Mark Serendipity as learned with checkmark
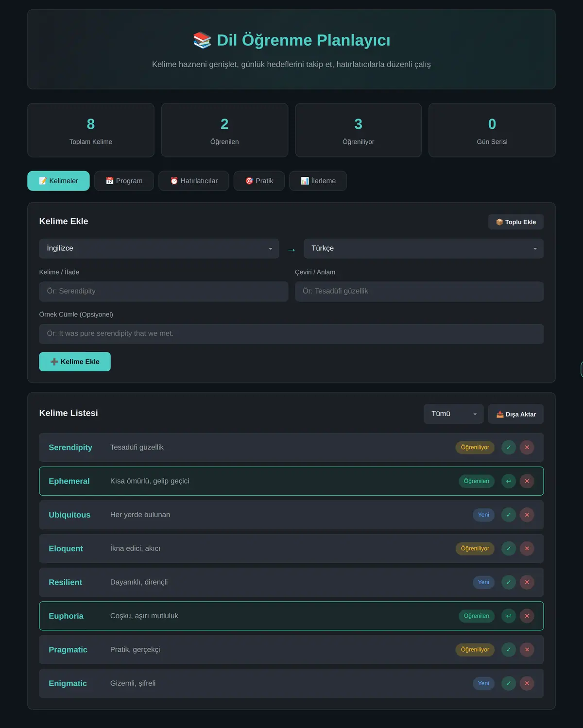 coord(509,448)
